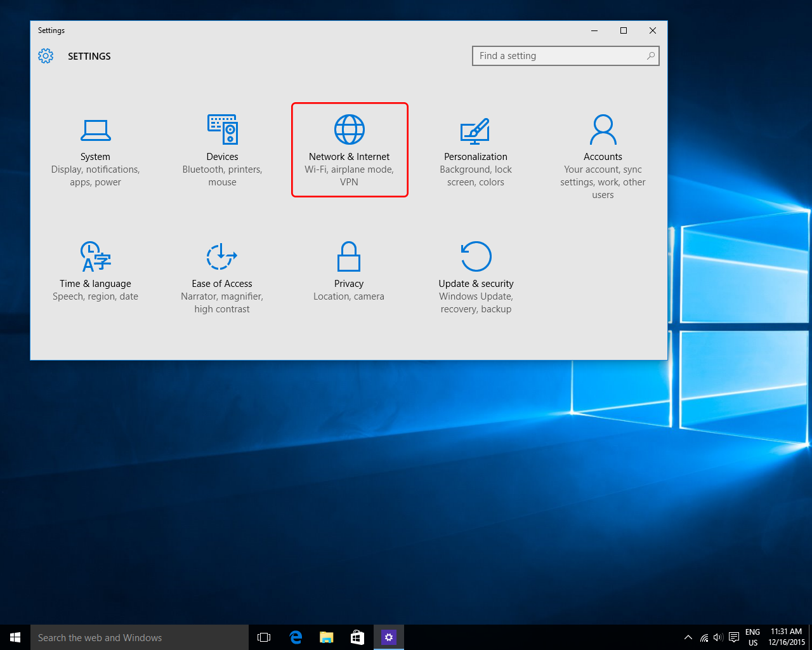Click the Time & language label
The width and height of the screenshot is (812, 650).
pyautogui.click(x=95, y=284)
